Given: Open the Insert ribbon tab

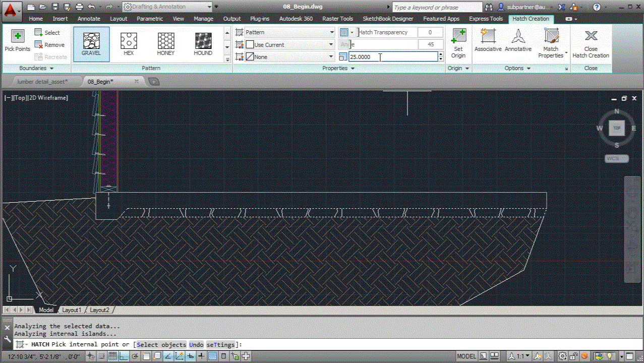Looking at the screenshot, I should click(x=60, y=19).
